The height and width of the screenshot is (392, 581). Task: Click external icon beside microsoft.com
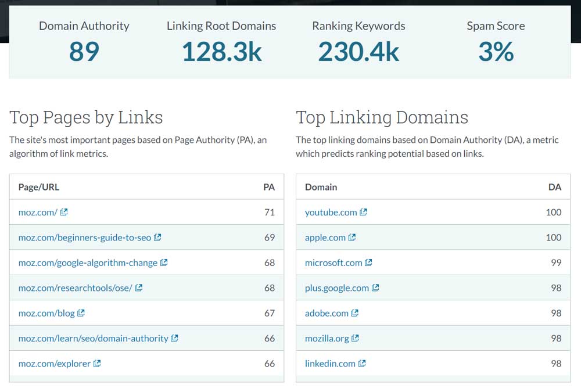click(x=368, y=262)
